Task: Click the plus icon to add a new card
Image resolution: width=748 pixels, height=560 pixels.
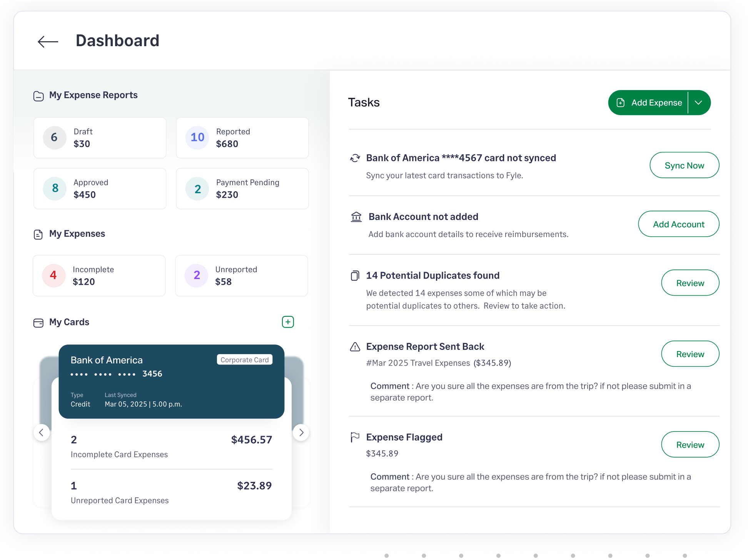Action: click(x=288, y=322)
